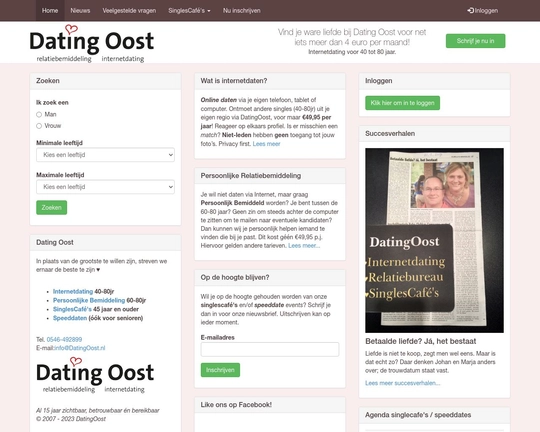Screen dimensions: 540x432
Task: Click the Dating Oost logo in sidebar
Action: [95, 376]
